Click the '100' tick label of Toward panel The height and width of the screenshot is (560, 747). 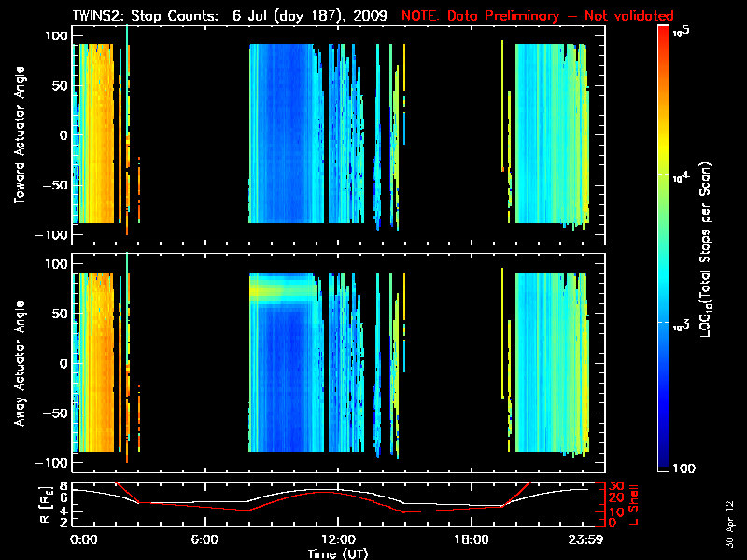[56, 35]
